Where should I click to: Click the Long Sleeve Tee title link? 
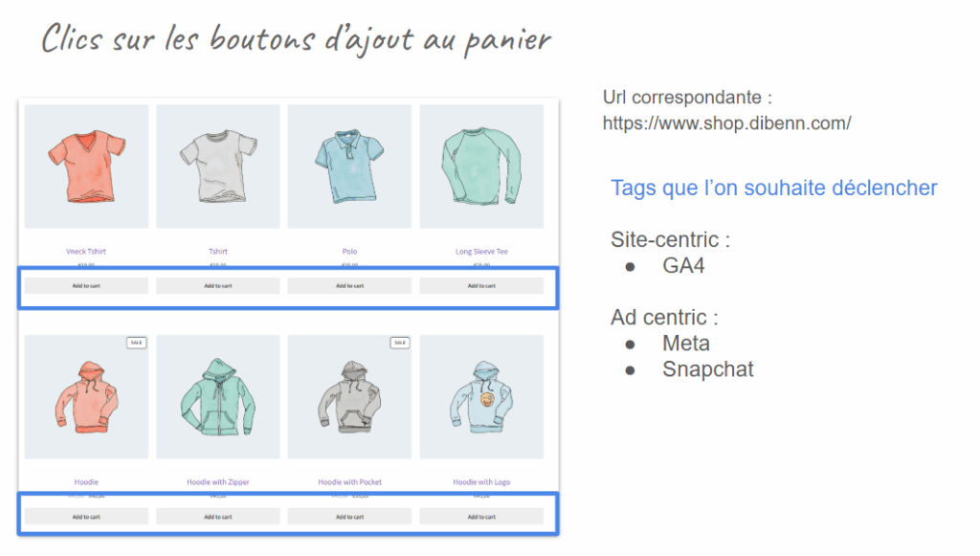(x=482, y=252)
